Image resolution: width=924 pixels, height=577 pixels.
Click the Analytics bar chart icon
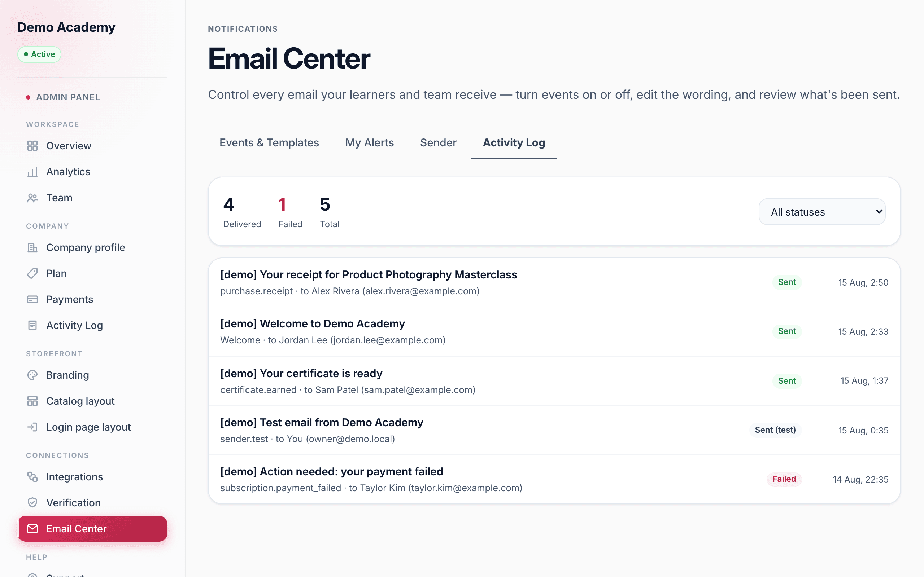point(32,172)
